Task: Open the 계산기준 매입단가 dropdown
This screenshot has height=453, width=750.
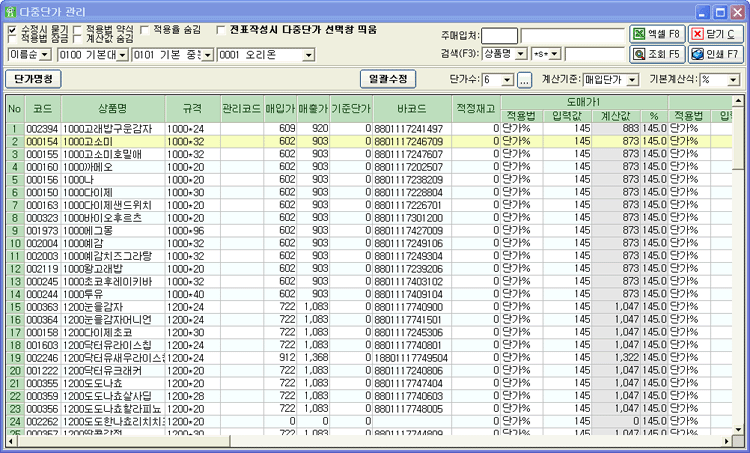Action: (633, 80)
